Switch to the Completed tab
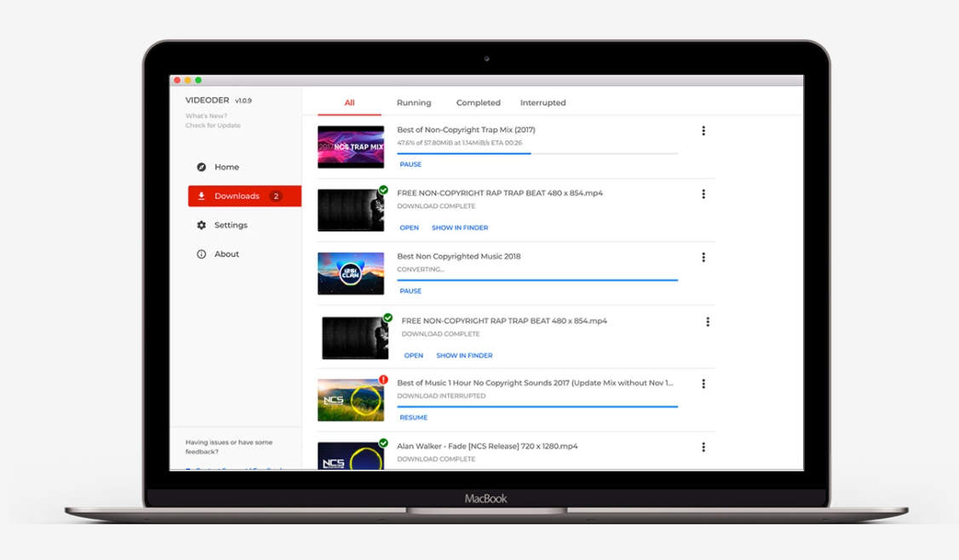The width and height of the screenshot is (959, 560). click(x=479, y=103)
